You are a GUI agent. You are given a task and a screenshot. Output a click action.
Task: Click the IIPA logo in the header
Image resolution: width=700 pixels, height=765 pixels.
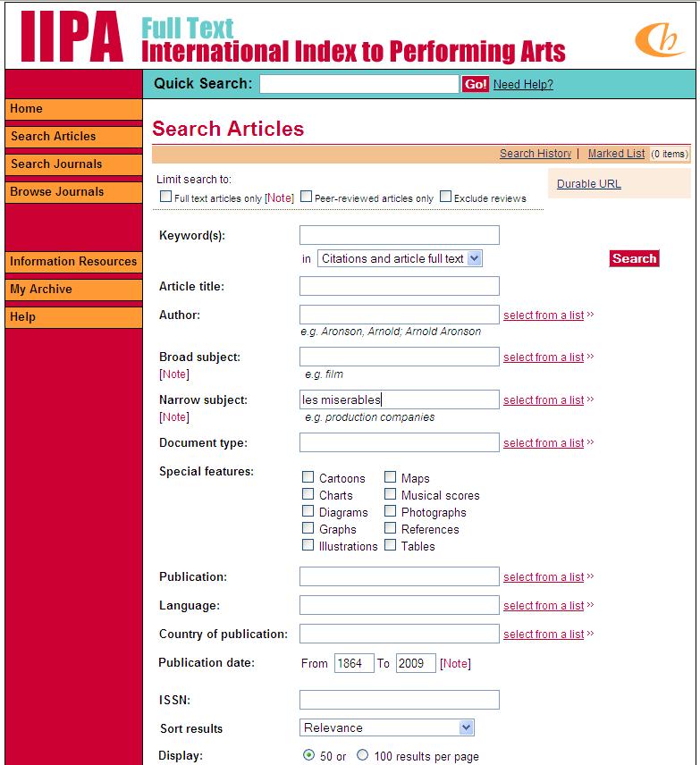[x=72, y=37]
